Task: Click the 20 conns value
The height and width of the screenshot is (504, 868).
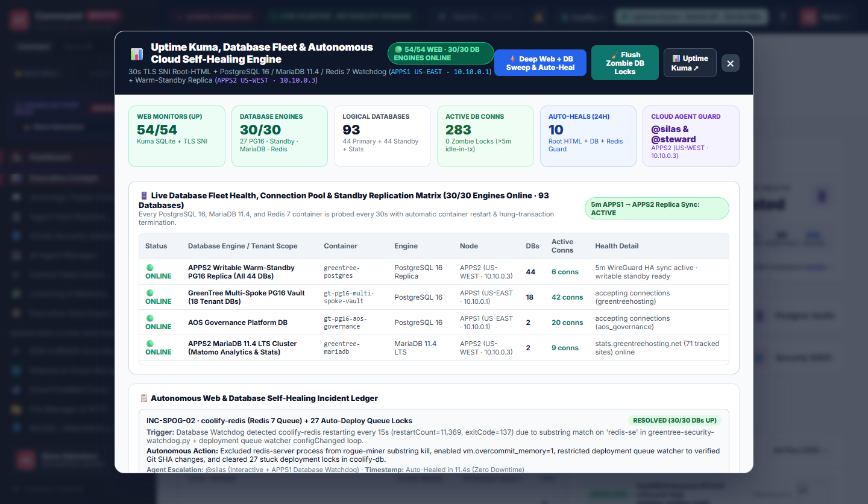Action: 567,323
